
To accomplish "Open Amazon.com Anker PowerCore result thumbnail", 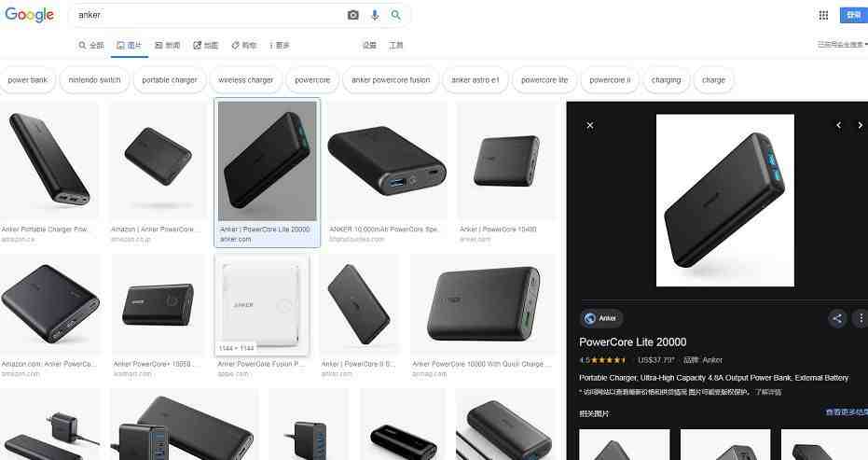I will [51, 304].
